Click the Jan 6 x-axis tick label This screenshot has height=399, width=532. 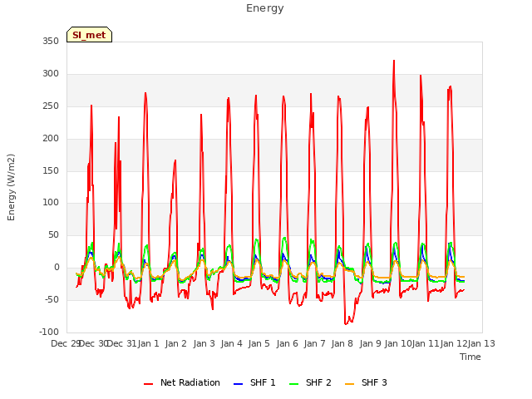click(287, 343)
